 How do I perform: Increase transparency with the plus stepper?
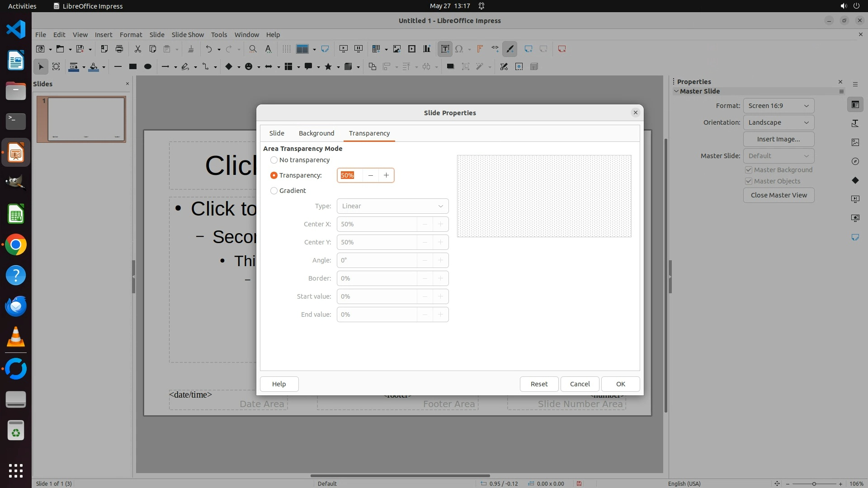pos(386,175)
